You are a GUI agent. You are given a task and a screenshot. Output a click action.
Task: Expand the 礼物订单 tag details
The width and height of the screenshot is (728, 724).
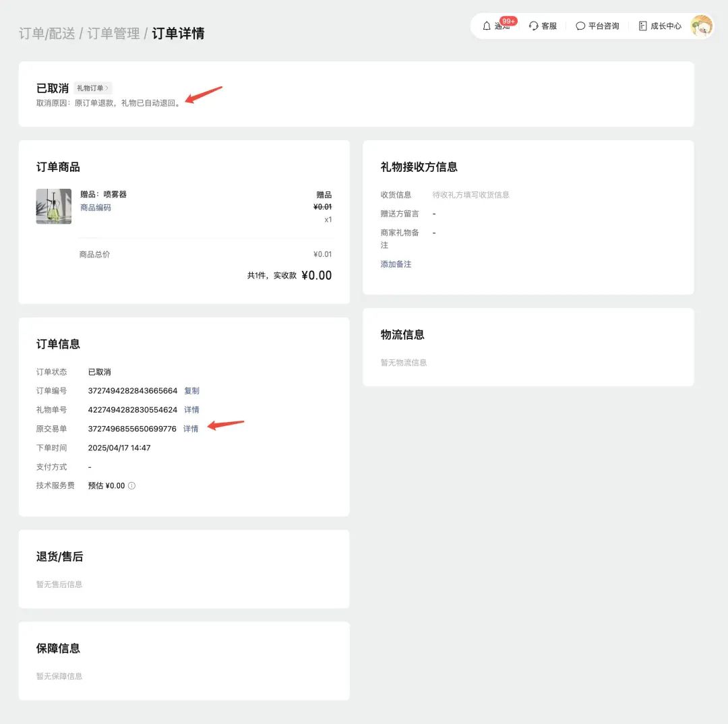coord(92,88)
